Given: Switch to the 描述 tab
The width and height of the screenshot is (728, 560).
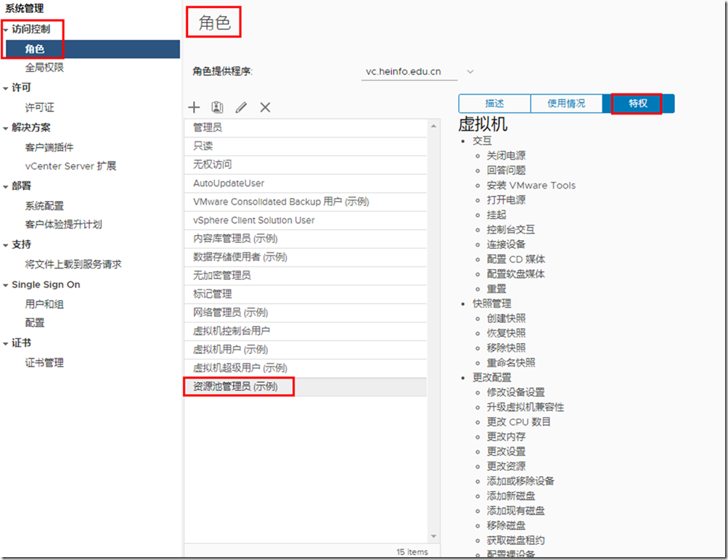Looking at the screenshot, I should pos(494,104).
